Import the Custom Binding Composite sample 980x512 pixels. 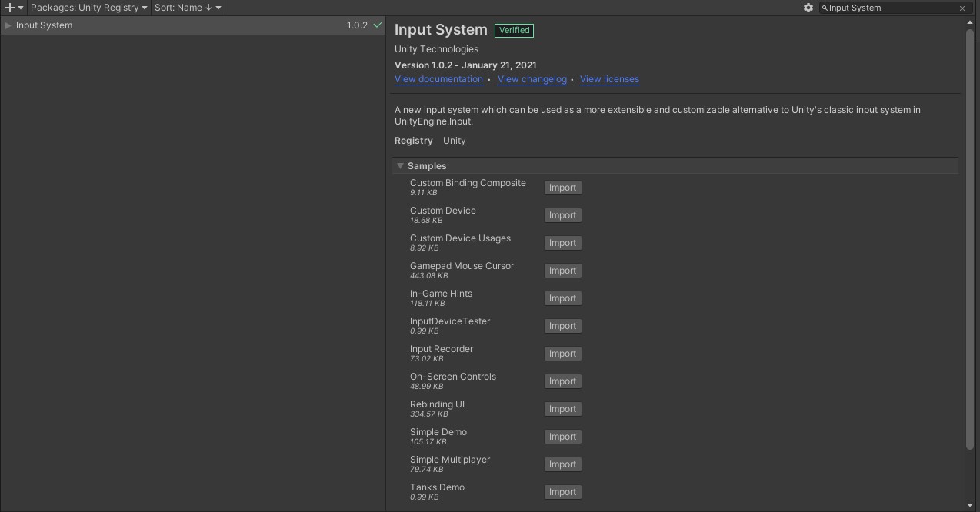(x=562, y=188)
